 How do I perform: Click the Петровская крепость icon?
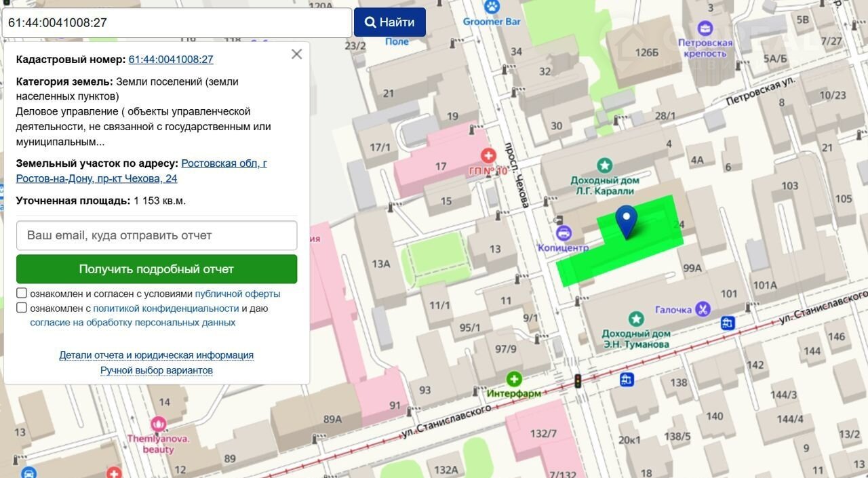click(x=705, y=28)
